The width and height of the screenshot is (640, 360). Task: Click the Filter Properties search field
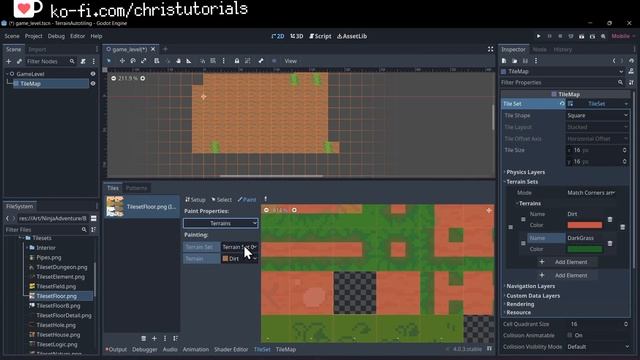click(x=563, y=82)
